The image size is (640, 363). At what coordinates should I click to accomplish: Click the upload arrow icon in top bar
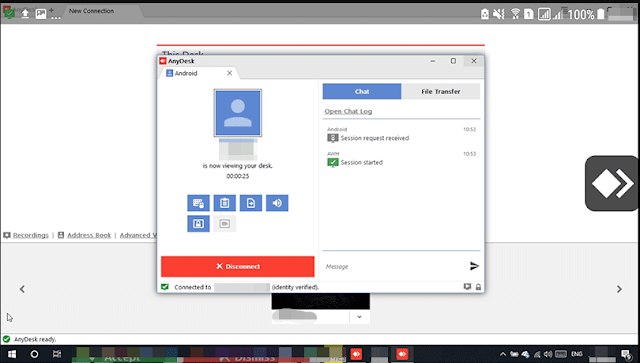pyautogui.click(x=25, y=14)
